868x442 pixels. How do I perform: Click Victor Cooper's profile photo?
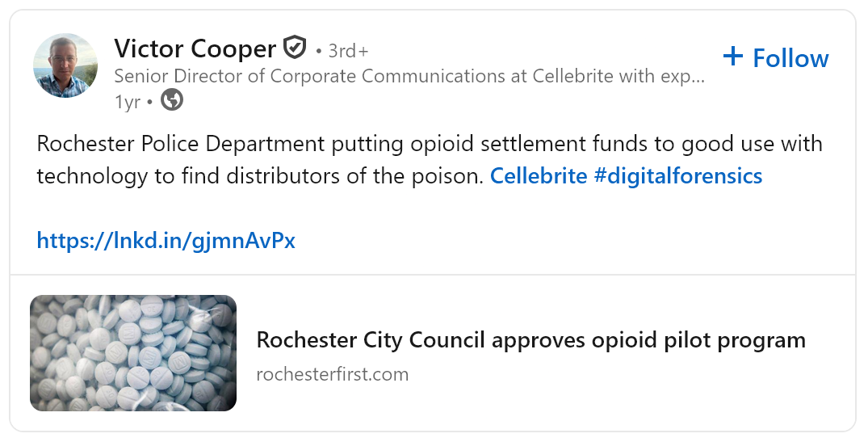[x=65, y=65]
